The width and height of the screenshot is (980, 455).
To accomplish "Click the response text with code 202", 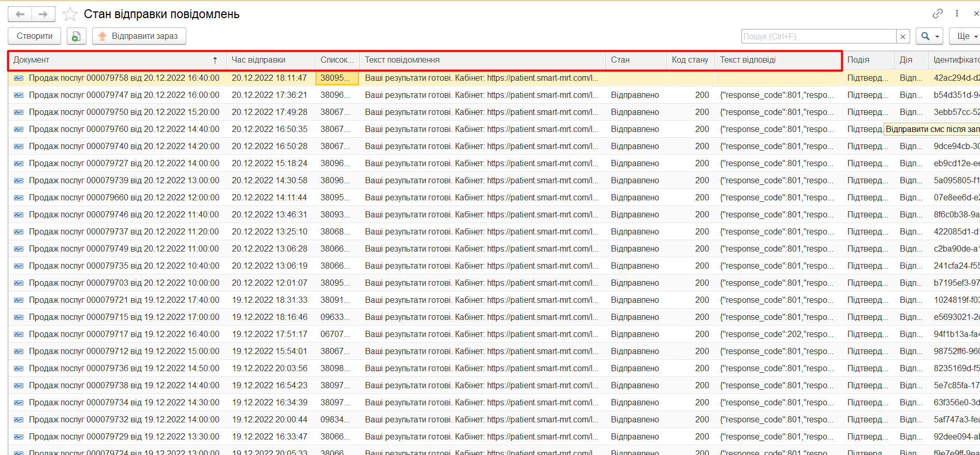I will point(776,334).
